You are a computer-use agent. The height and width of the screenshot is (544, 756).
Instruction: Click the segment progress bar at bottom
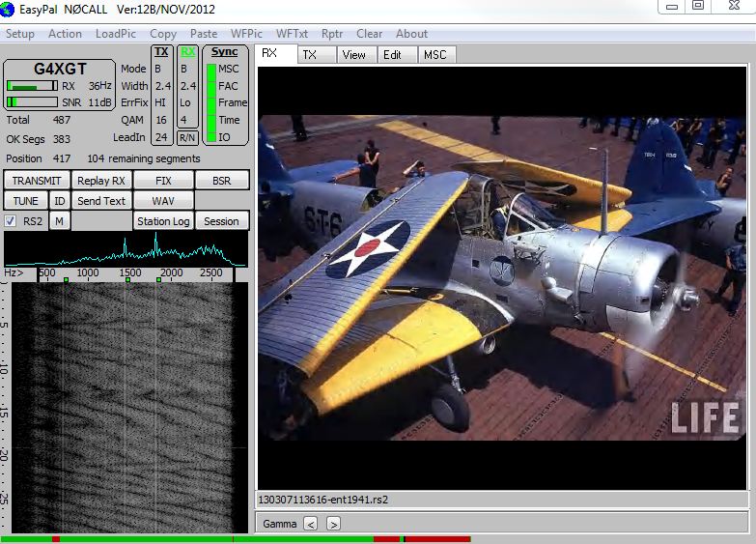click(236, 539)
